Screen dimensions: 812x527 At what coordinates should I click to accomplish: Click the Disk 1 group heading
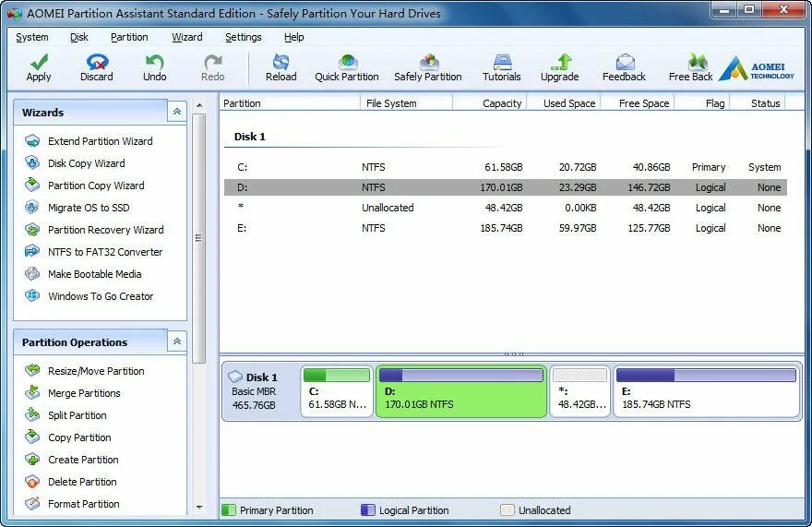tap(250, 137)
